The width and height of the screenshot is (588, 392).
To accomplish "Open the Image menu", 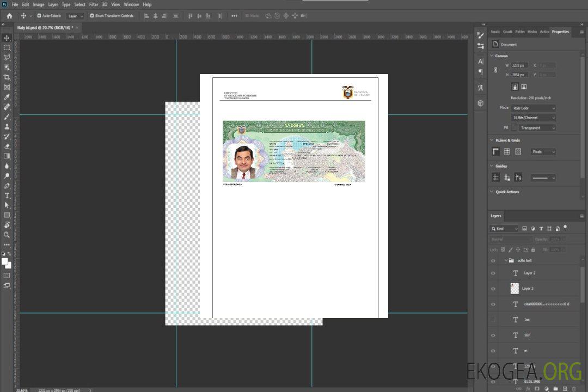I will (x=38, y=4).
